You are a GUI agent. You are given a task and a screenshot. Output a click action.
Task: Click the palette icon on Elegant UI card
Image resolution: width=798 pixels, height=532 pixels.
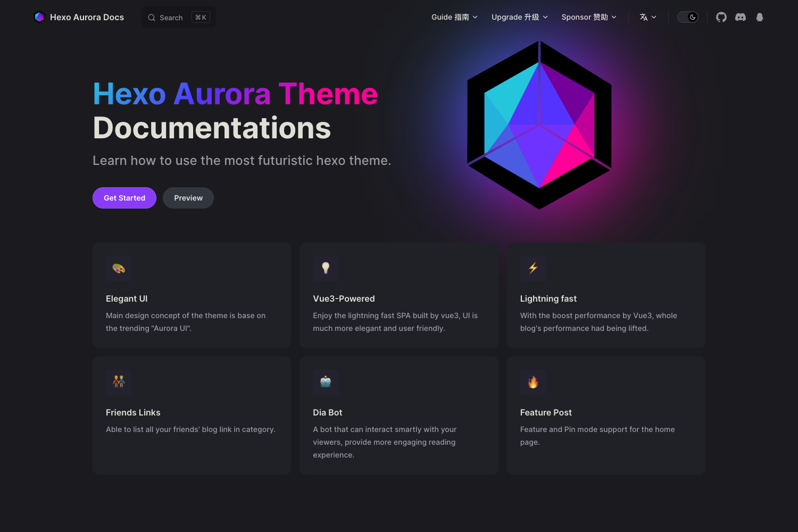click(119, 269)
